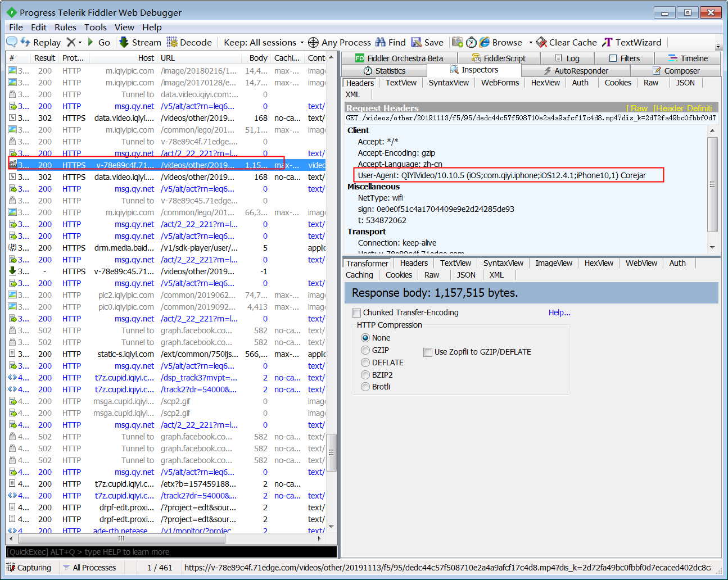Select the DEFLATE compression radio button

[x=365, y=362]
